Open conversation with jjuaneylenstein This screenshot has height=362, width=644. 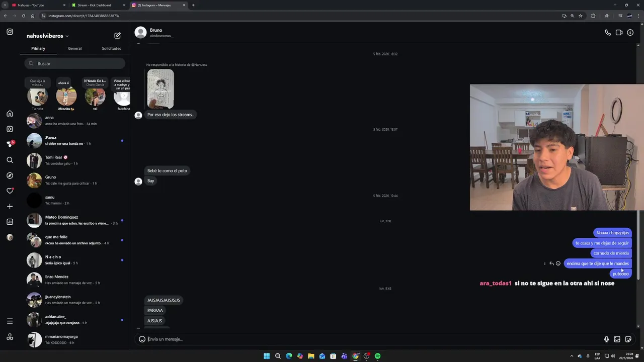75,300
